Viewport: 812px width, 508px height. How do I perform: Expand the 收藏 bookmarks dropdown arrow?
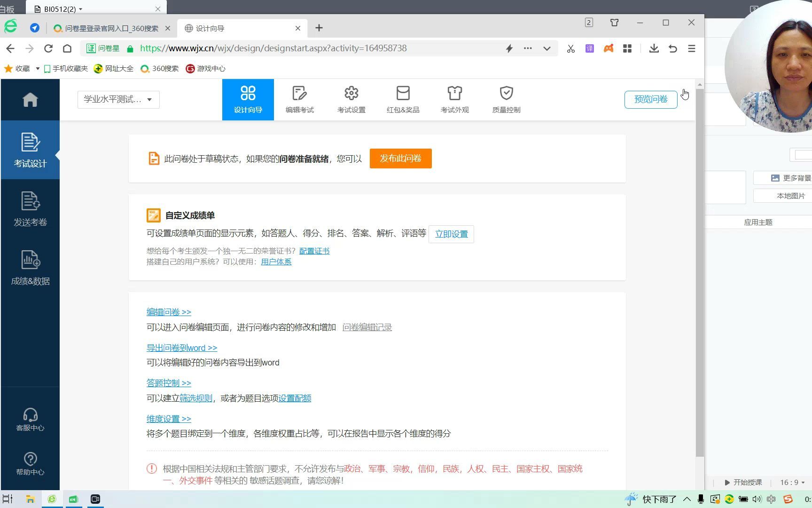(x=38, y=69)
